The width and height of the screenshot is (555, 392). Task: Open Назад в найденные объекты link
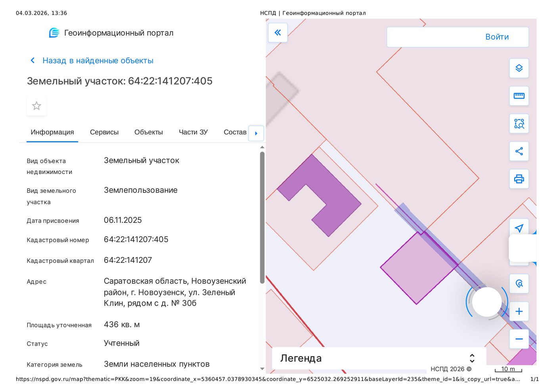(98, 61)
